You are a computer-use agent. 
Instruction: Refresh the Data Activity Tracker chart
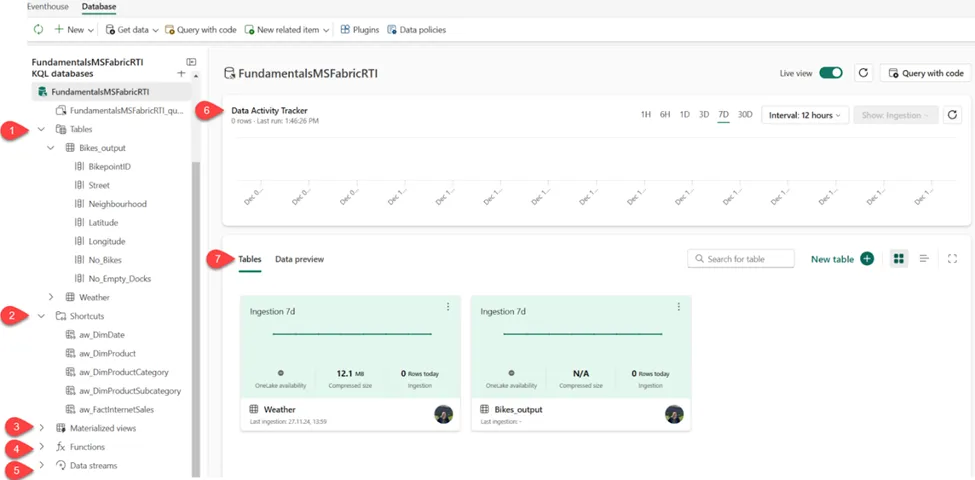tap(953, 115)
